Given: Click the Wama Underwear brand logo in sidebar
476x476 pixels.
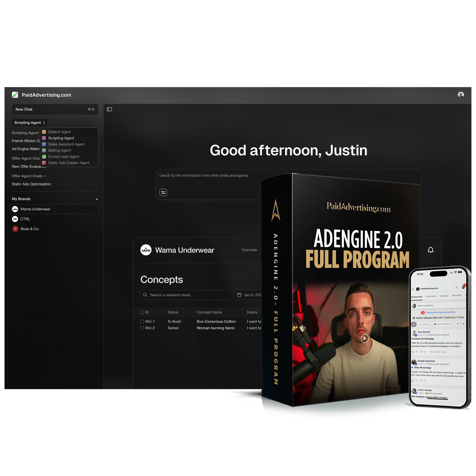Looking at the screenshot, I should click(x=15, y=209).
